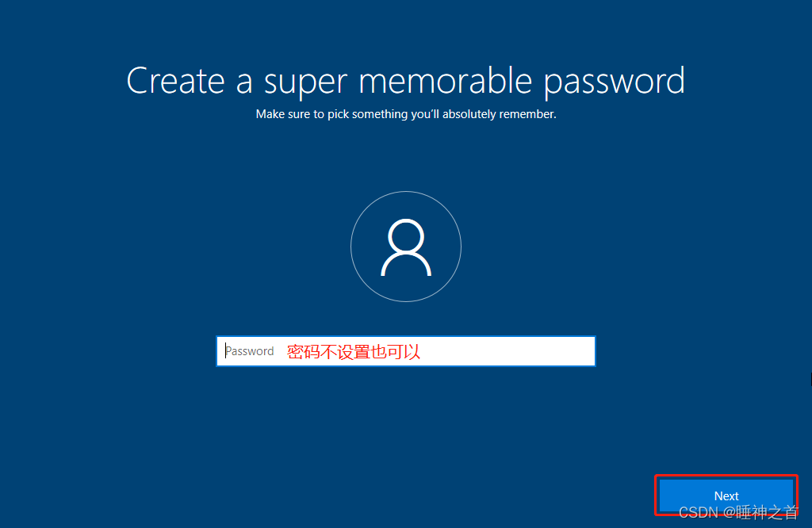Image resolution: width=812 pixels, height=528 pixels.
Task: Click the word "memorable" in the heading
Action: 446,81
